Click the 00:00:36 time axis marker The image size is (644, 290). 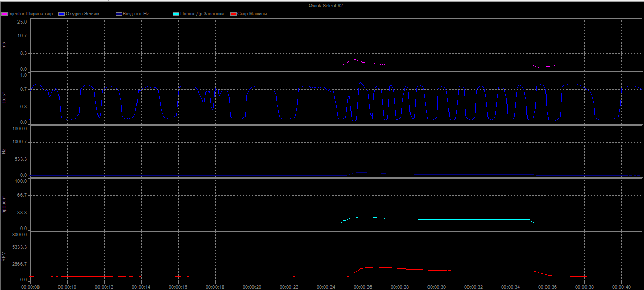pyautogui.click(x=548, y=287)
